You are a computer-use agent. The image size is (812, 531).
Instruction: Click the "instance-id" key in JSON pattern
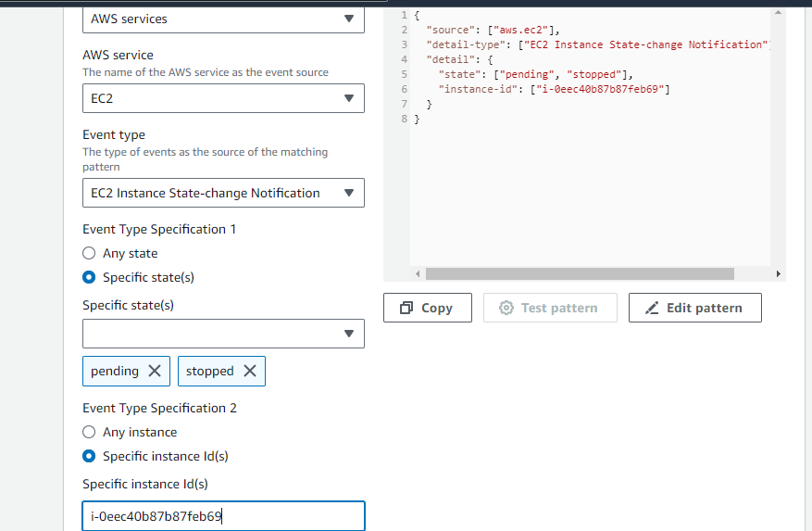[478, 89]
